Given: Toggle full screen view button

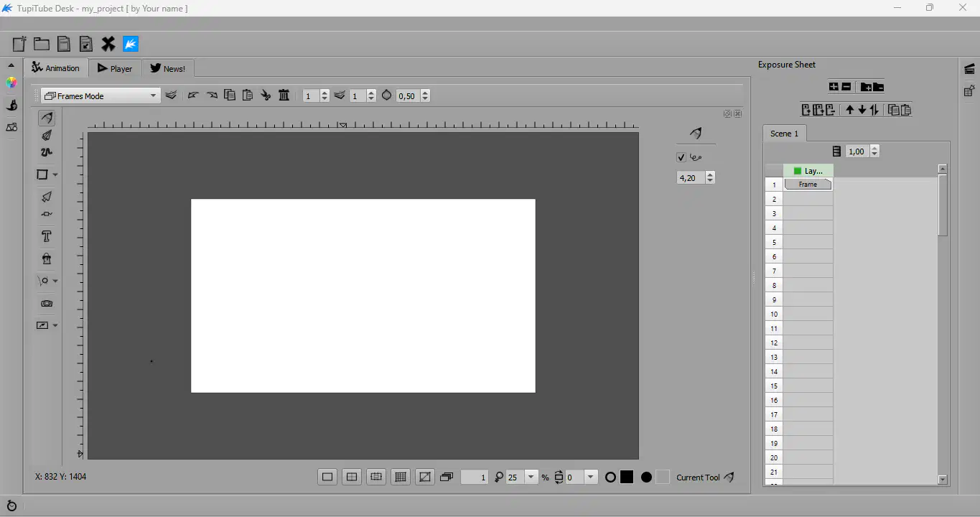Looking at the screenshot, I should (x=327, y=477).
